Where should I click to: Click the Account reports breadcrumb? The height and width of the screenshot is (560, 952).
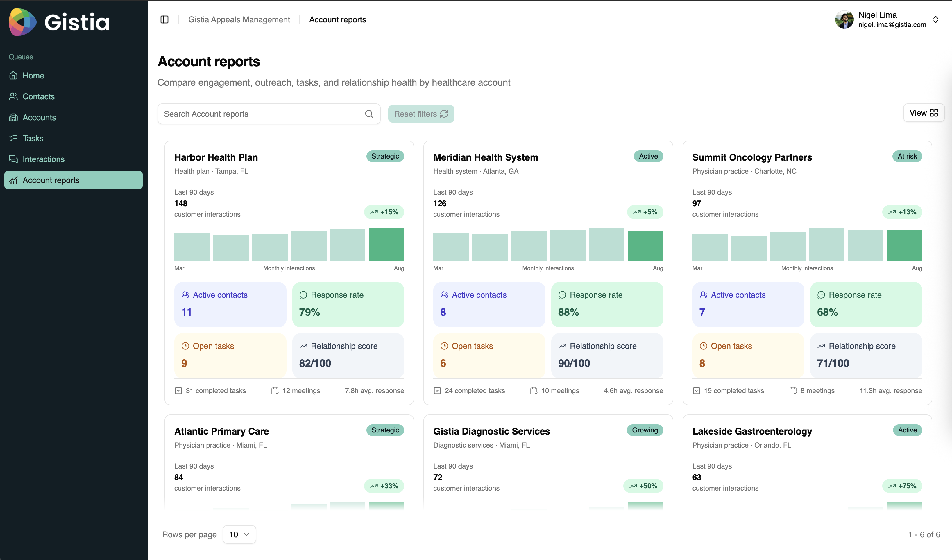[337, 20]
